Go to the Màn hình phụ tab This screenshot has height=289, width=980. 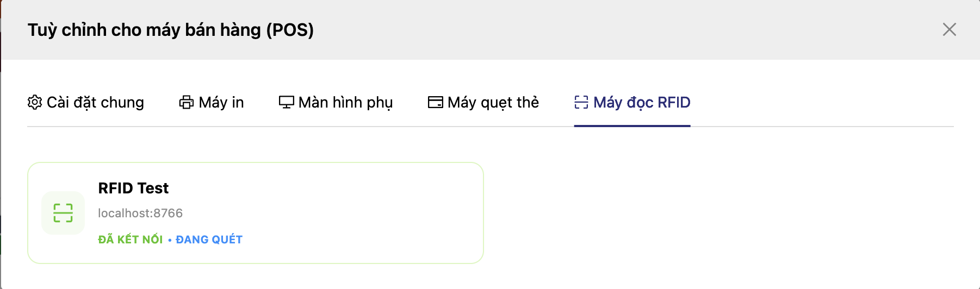(x=346, y=102)
